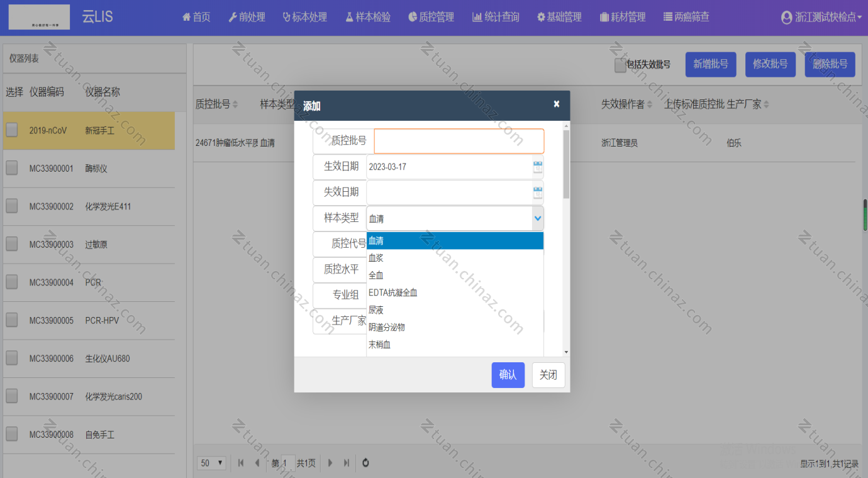Click the 关闭 button in dialog
868x478 pixels.
[x=548, y=375]
